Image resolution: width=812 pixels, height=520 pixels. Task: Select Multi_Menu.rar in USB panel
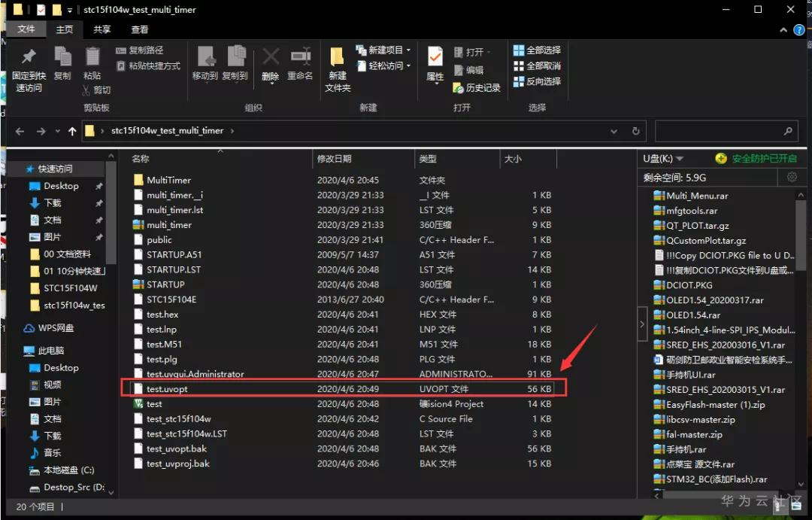click(x=697, y=196)
